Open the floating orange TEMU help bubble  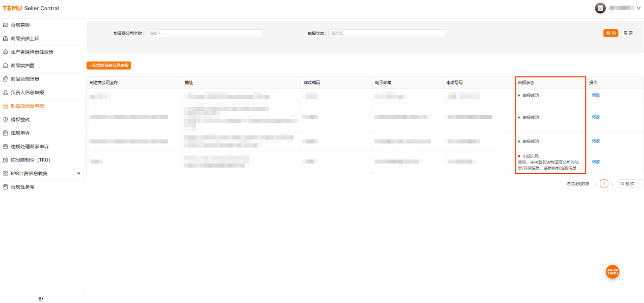point(612,272)
